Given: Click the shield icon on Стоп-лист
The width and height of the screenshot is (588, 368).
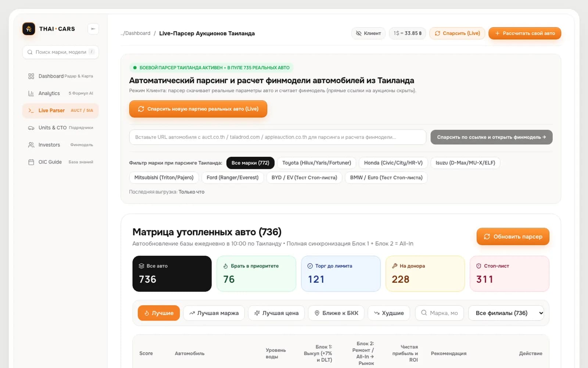Looking at the screenshot, I should [x=479, y=266].
